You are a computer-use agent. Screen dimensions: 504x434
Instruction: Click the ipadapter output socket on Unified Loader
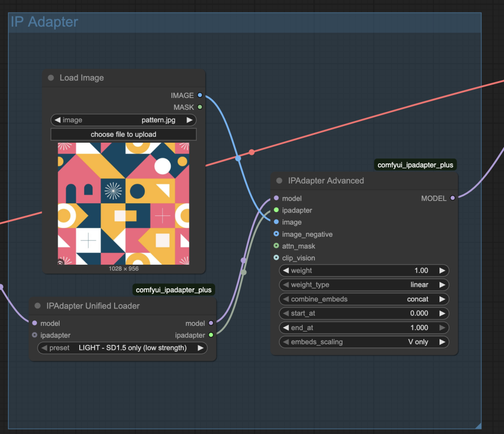pos(211,335)
